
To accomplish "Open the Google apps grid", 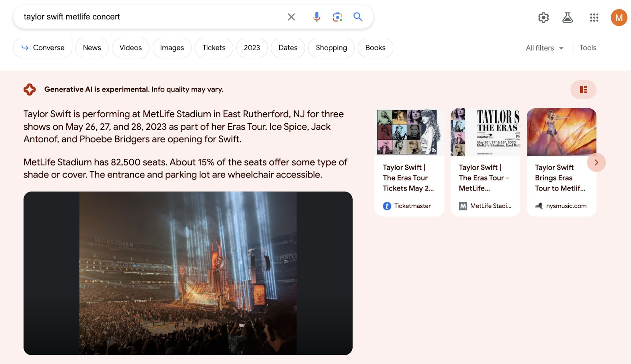I will click(x=594, y=18).
